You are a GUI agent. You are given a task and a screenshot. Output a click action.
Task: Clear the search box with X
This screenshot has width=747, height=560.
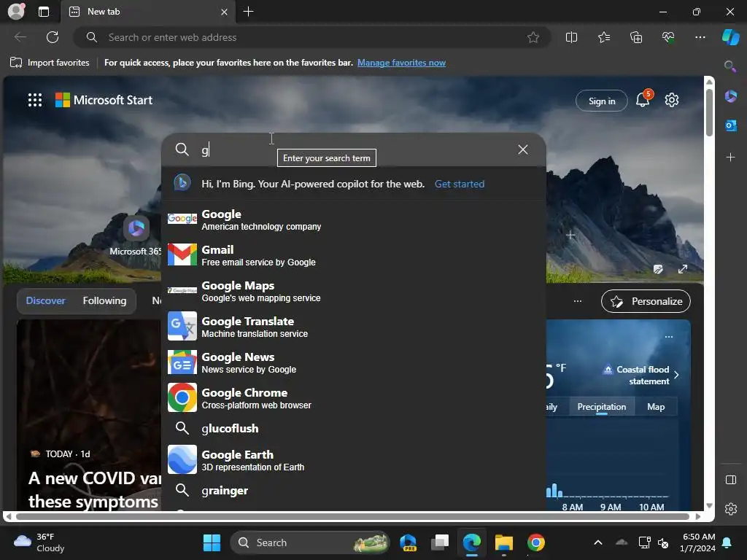click(522, 149)
